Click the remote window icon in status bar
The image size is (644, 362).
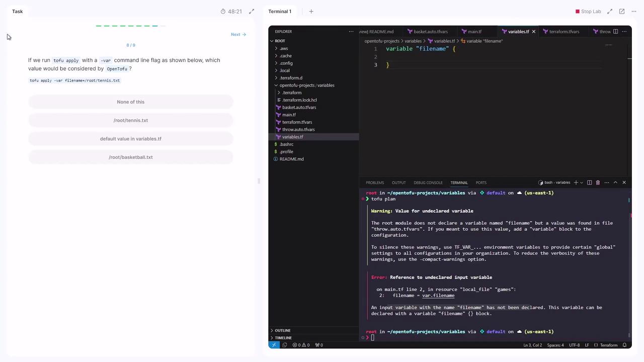274,345
